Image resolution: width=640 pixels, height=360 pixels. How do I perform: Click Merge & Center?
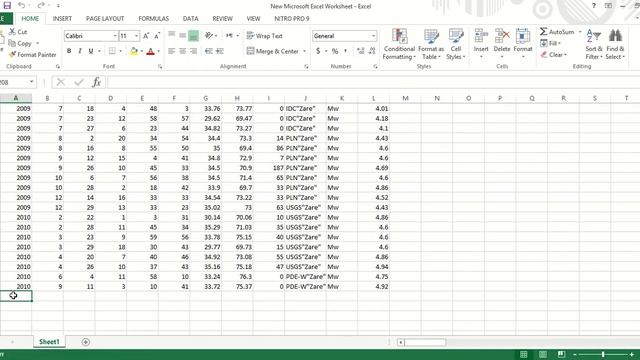tap(273, 51)
